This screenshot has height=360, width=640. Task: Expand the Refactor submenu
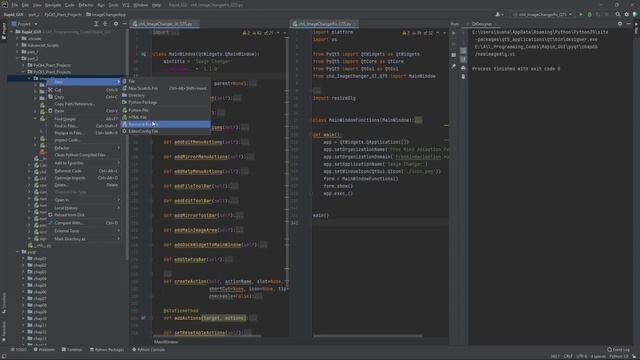pos(83,148)
